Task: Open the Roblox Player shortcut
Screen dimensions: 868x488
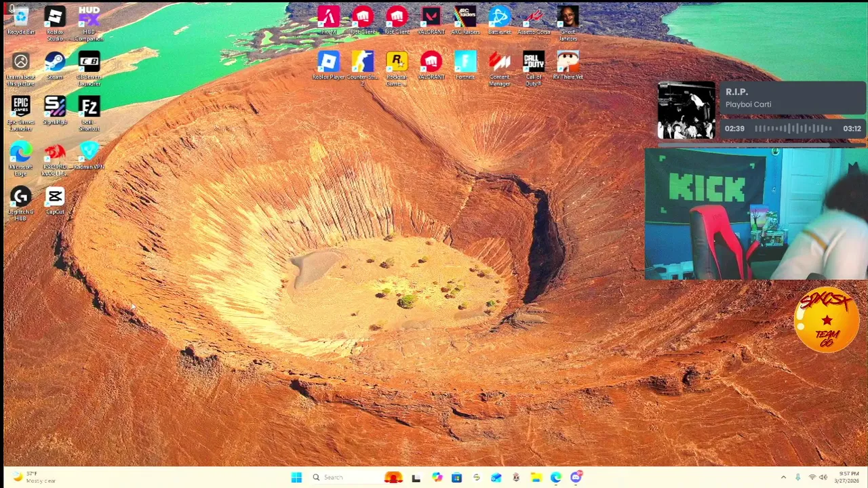Action: [328, 66]
